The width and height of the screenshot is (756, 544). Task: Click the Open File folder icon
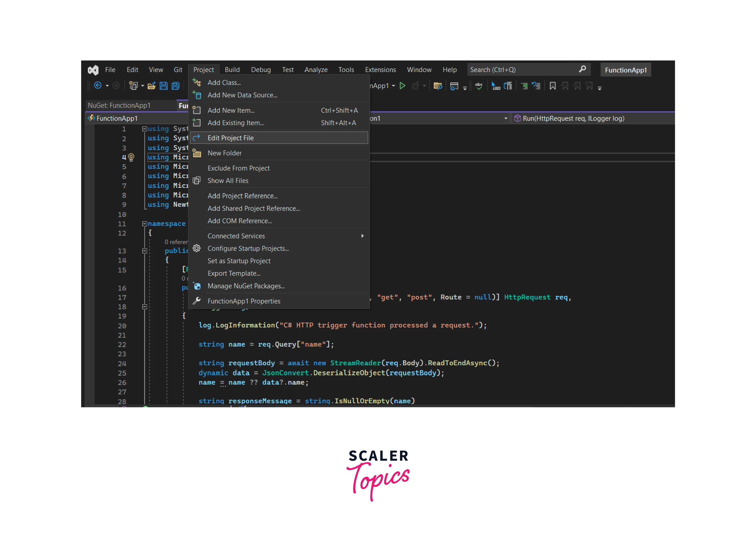(152, 86)
